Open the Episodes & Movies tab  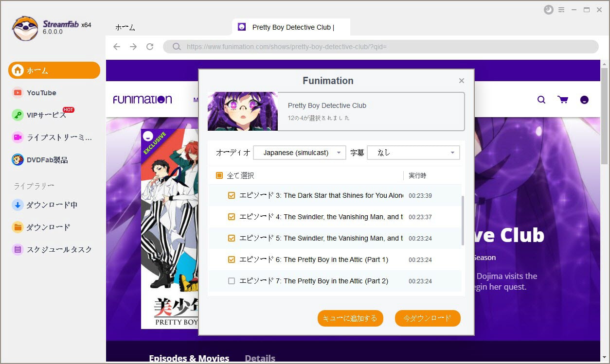[x=189, y=358]
